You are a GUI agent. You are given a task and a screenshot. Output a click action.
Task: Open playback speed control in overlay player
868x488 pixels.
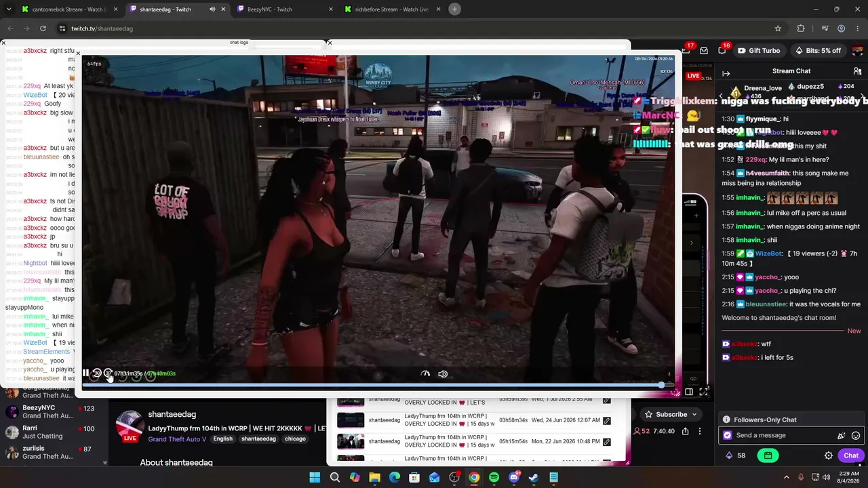425,373
